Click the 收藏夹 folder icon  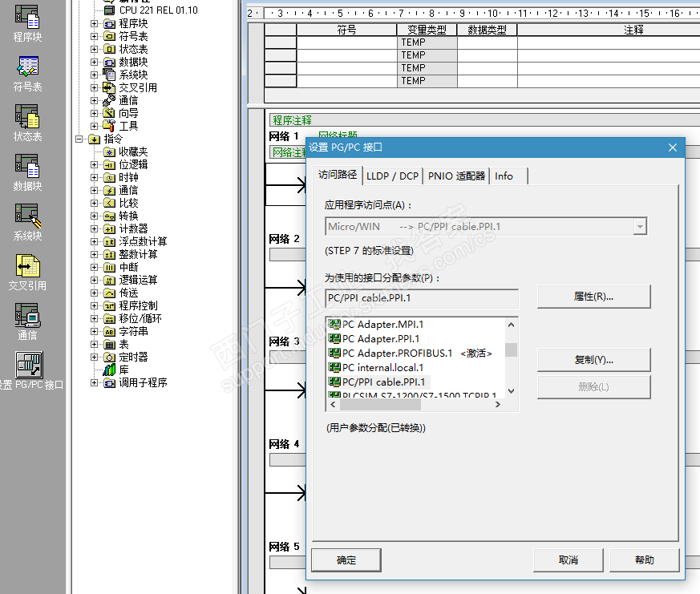click(x=109, y=152)
